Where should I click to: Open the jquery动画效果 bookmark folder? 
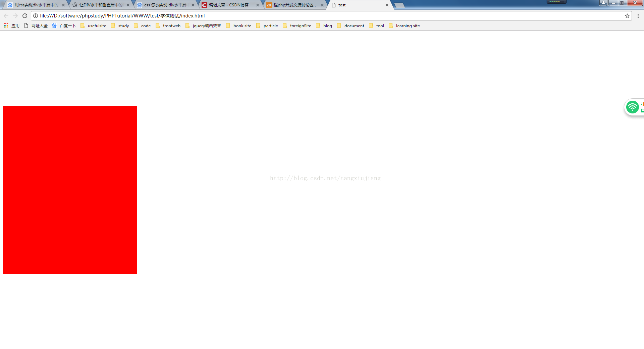[x=203, y=26]
